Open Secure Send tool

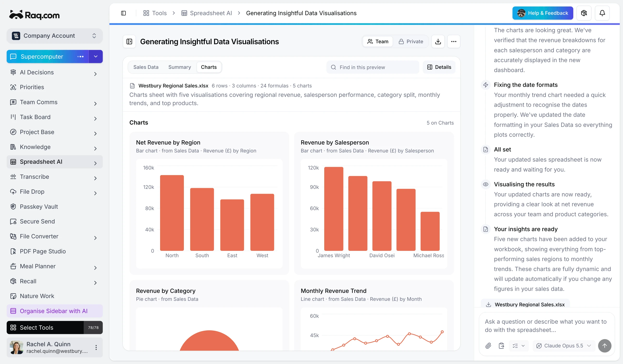pos(55,222)
